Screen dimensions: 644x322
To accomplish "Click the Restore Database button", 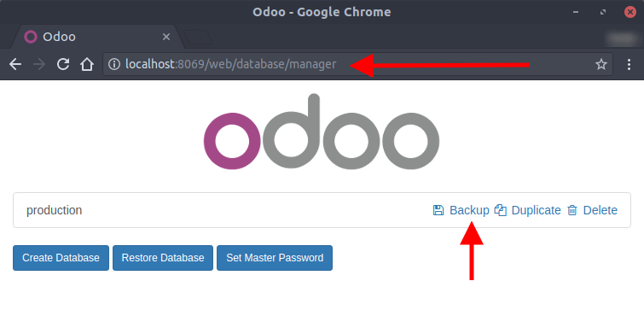I will click(163, 258).
